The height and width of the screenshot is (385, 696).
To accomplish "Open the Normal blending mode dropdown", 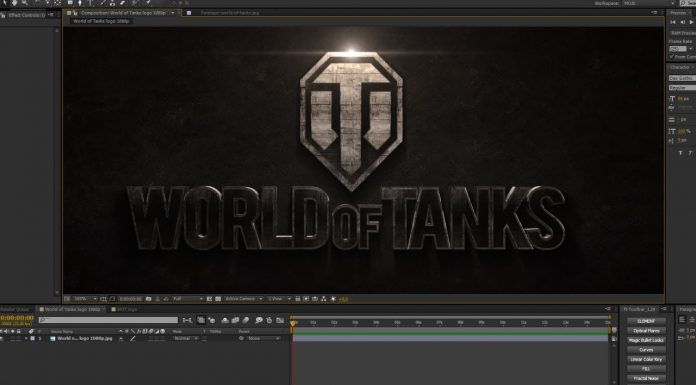I will click(185, 338).
